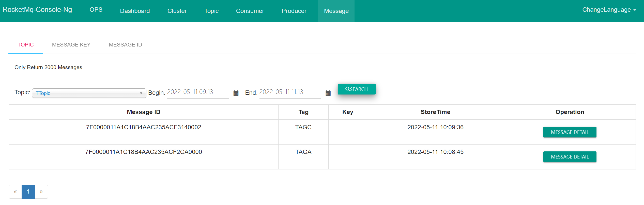Viewport: 644px width, 205px height.
Task: Navigate to the Producer page
Action: [x=294, y=11]
